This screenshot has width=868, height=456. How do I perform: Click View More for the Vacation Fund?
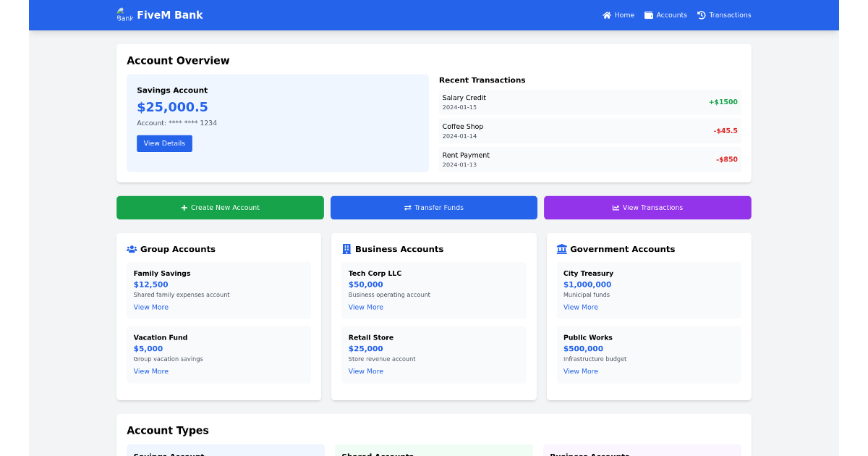coord(150,371)
